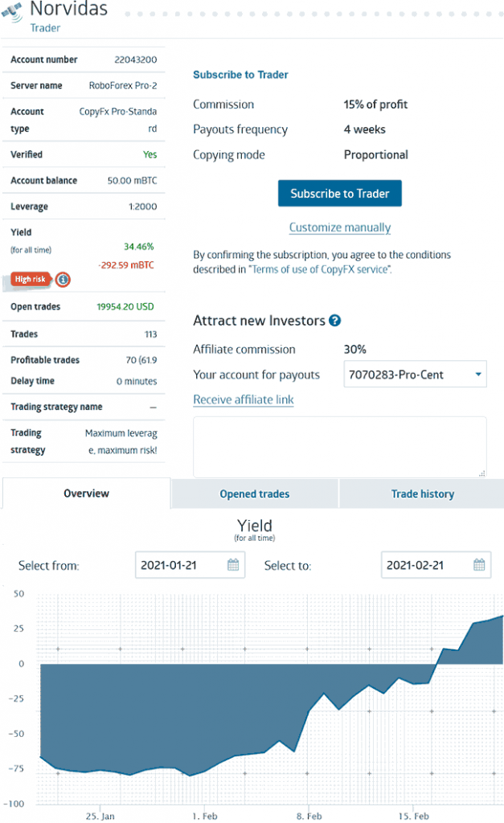
Task: Click the help icon next to Attract new Investors
Action: coord(335,321)
